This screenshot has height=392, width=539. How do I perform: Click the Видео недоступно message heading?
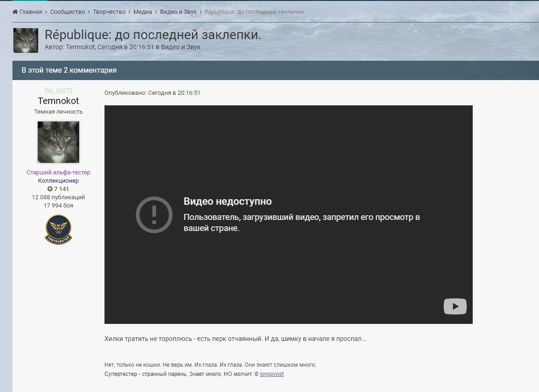(x=227, y=202)
